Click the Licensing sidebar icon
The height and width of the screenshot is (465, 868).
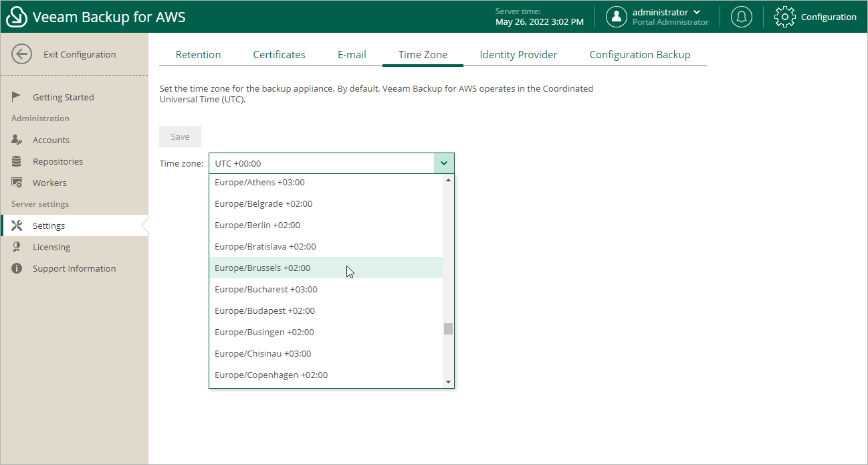click(17, 247)
